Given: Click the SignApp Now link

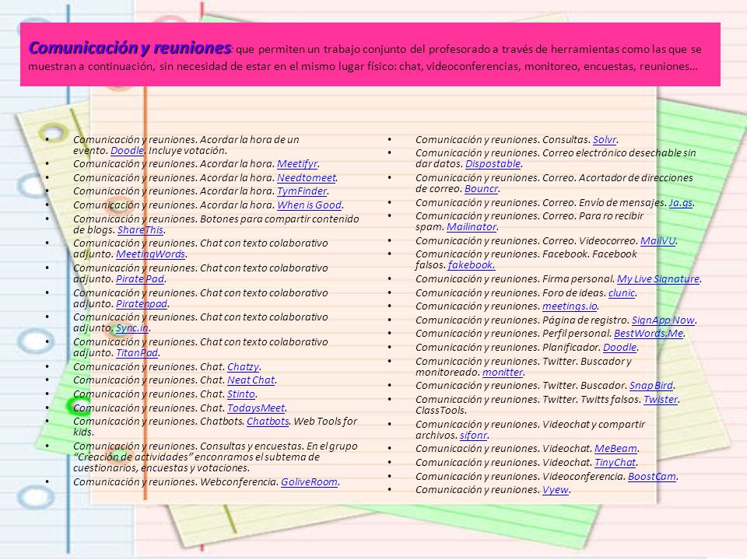Looking at the screenshot, I should coord(663,320).
